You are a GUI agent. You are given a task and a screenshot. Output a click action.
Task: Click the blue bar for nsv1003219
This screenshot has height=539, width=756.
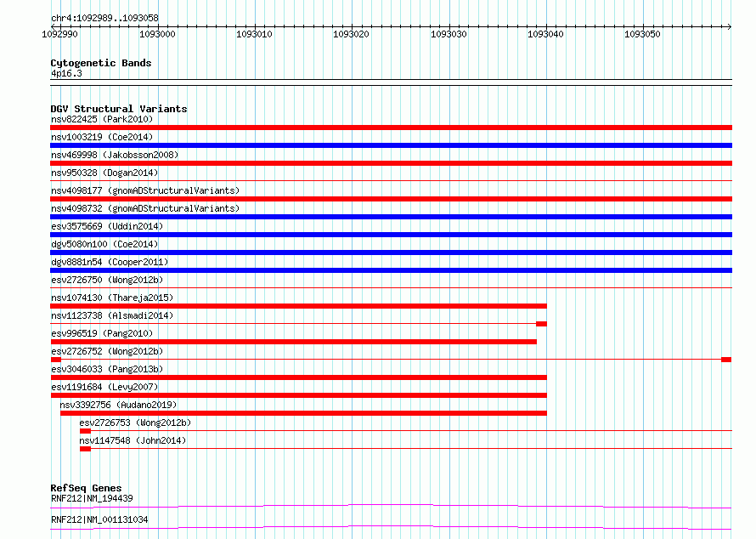tap(391, 145)
